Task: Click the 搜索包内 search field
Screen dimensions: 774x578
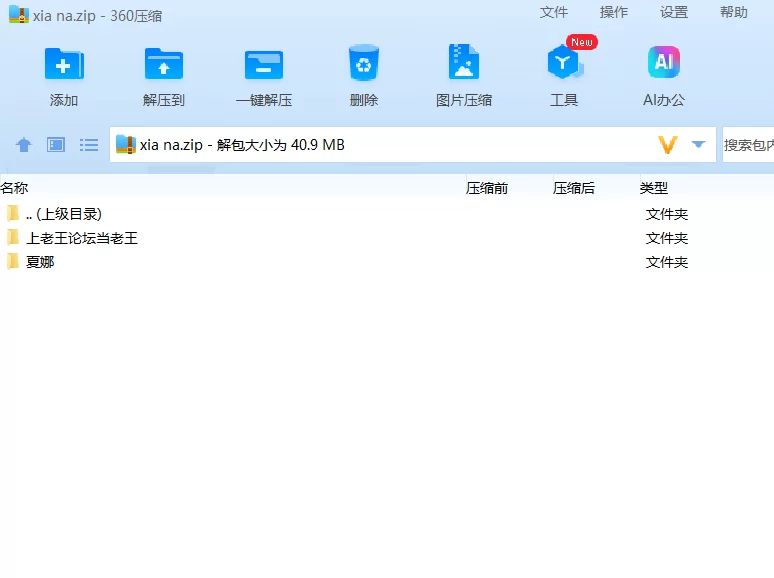Action: [x=748, y=145]
